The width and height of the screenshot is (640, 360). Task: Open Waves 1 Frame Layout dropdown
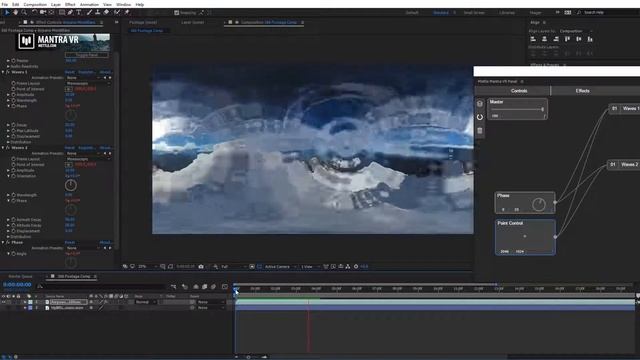click(88, 83)
